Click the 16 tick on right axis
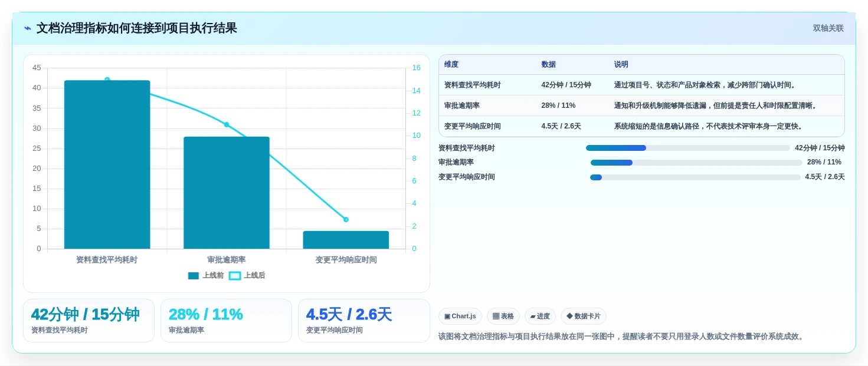868x366 pixels. pos(416,68)
